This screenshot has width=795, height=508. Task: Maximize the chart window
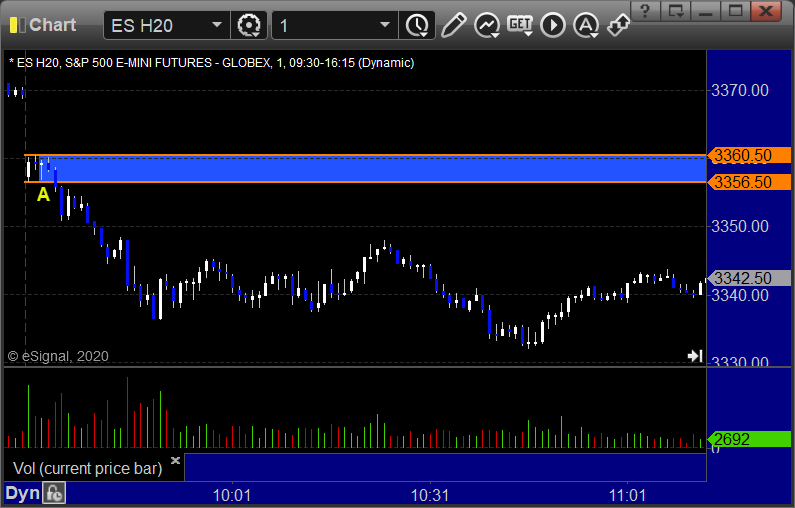736,11
